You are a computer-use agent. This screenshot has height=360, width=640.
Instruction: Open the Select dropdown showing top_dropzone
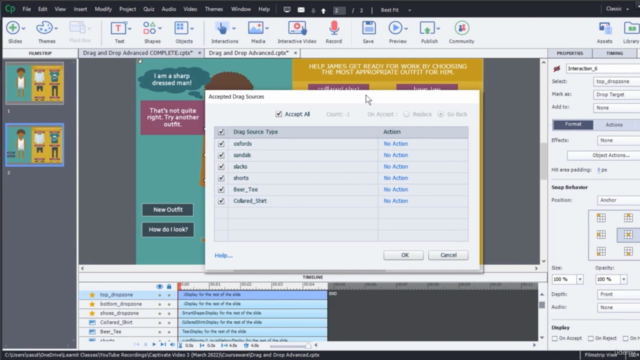coord(616,81)
